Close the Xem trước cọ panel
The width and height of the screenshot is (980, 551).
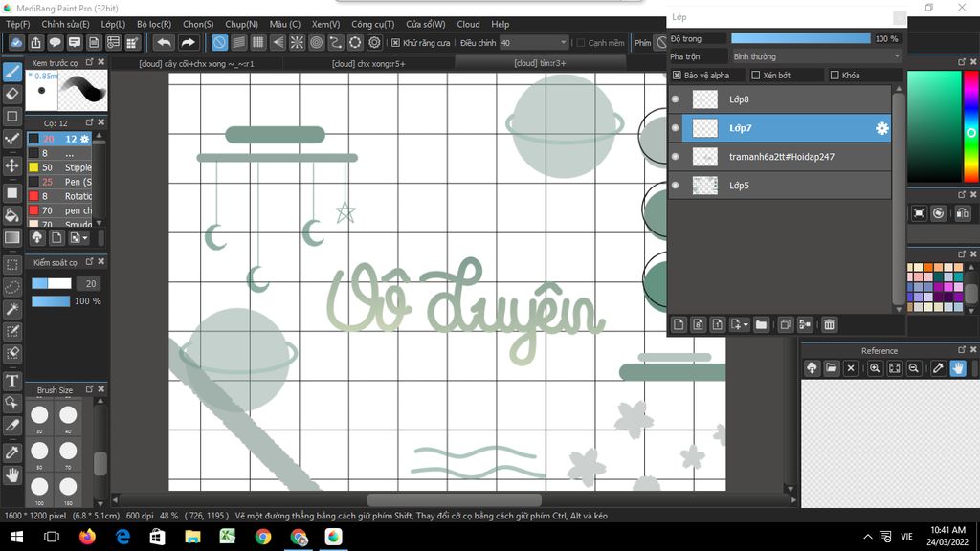[101, 62]
